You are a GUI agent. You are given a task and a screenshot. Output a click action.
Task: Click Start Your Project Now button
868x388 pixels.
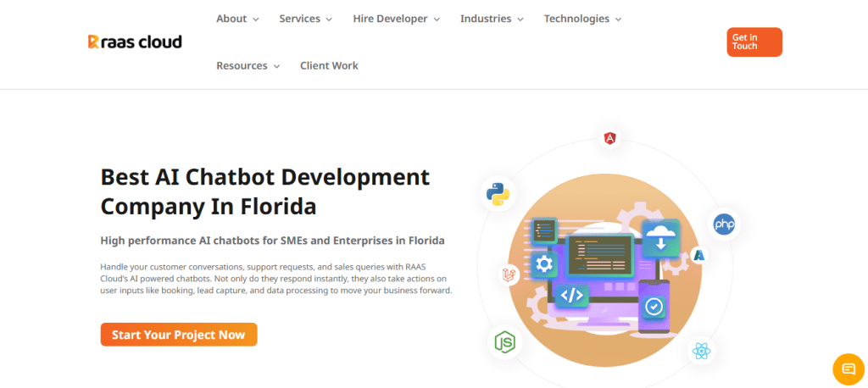click(179, 335)
